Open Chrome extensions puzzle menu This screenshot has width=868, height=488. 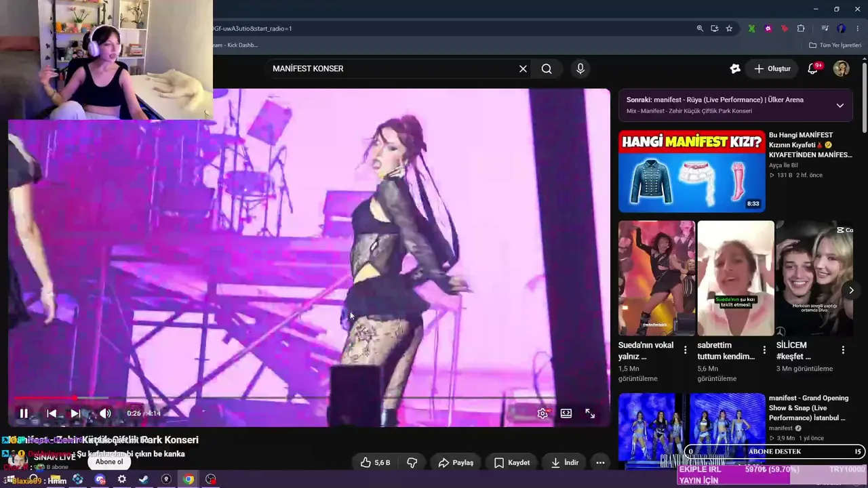801,28
